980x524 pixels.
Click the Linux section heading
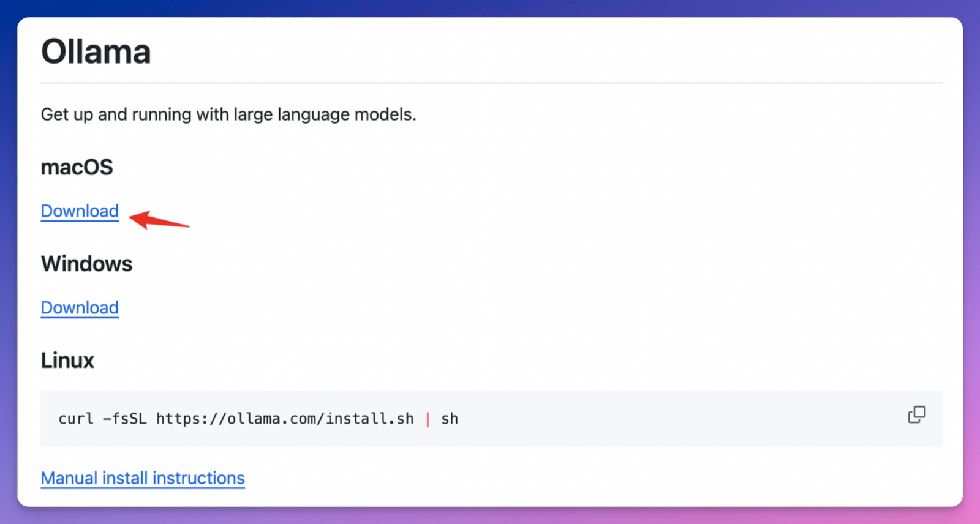[67, 361]
